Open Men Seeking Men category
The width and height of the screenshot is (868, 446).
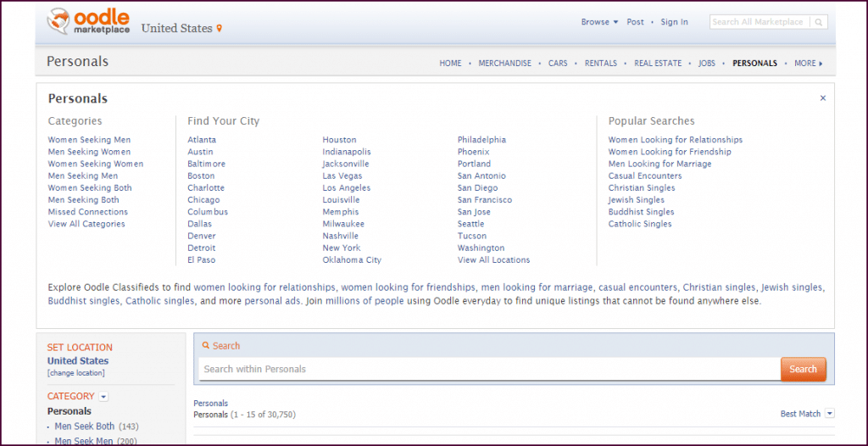[82, 176]
